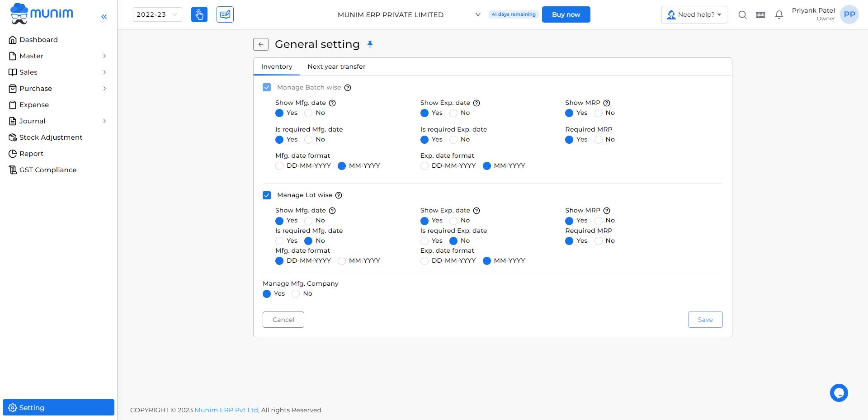Open GST Compliance from the sidebar
Image resolution: width=868 pixels, height=420 pixels.
point(47,170)
